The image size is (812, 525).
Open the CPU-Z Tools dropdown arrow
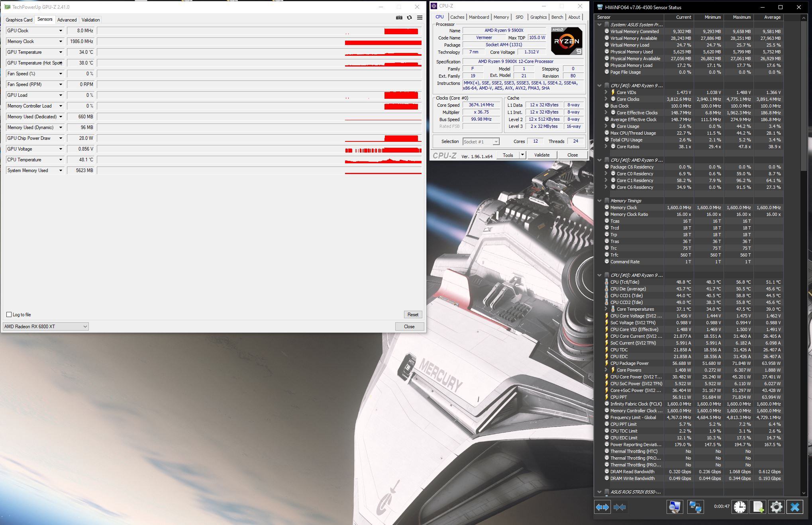click(522, 155)
